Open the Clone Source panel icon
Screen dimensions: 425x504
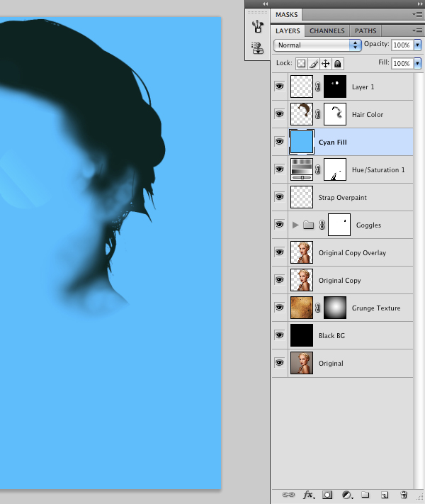(x=258, y=48)
